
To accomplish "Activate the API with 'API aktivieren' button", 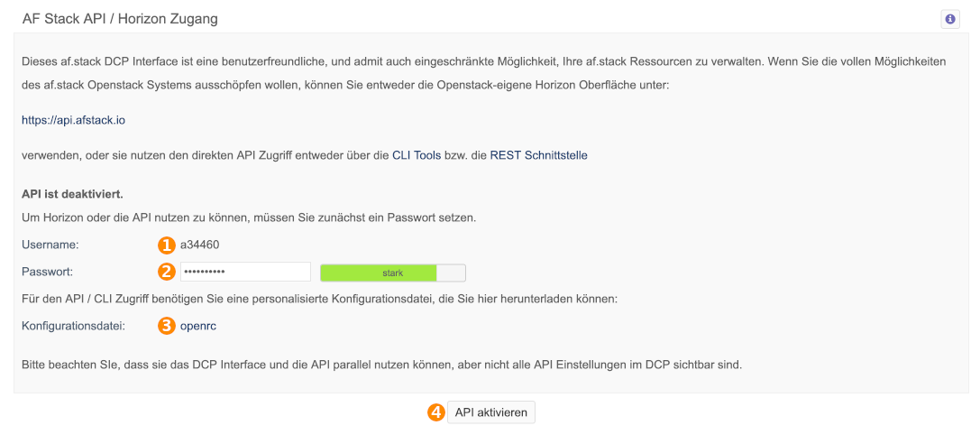I will click(x=491, y=412).
